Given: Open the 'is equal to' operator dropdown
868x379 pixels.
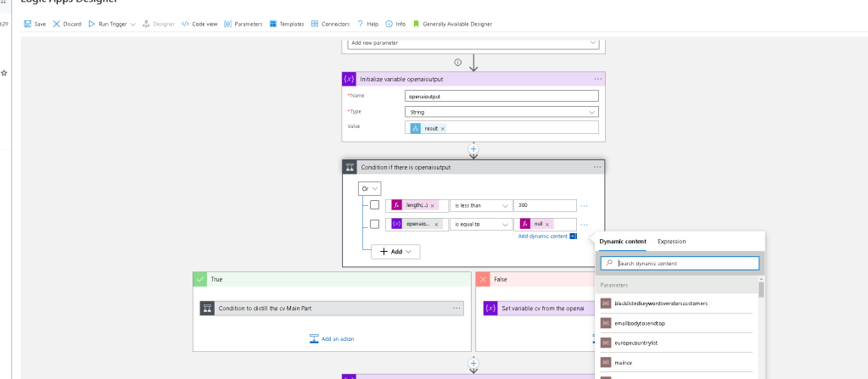Looking at the screenshot, I should [x=481, y=225].
